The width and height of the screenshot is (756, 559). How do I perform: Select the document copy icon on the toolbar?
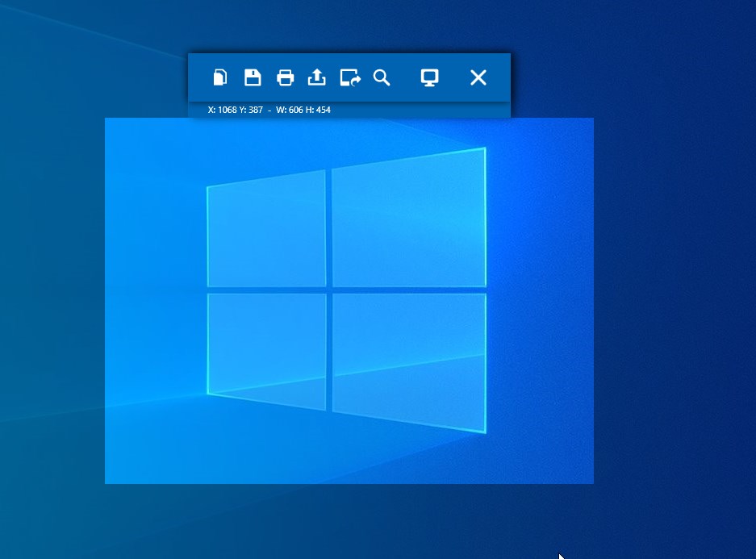[221, 77]
